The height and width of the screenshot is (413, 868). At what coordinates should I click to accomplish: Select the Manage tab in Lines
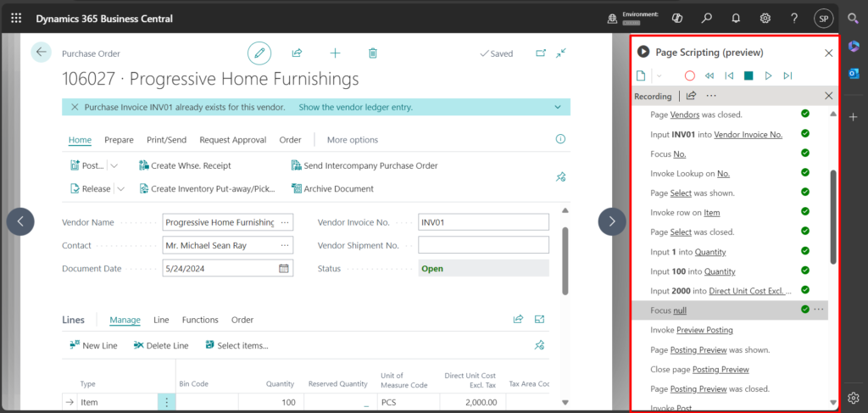[x=125, y=320]
